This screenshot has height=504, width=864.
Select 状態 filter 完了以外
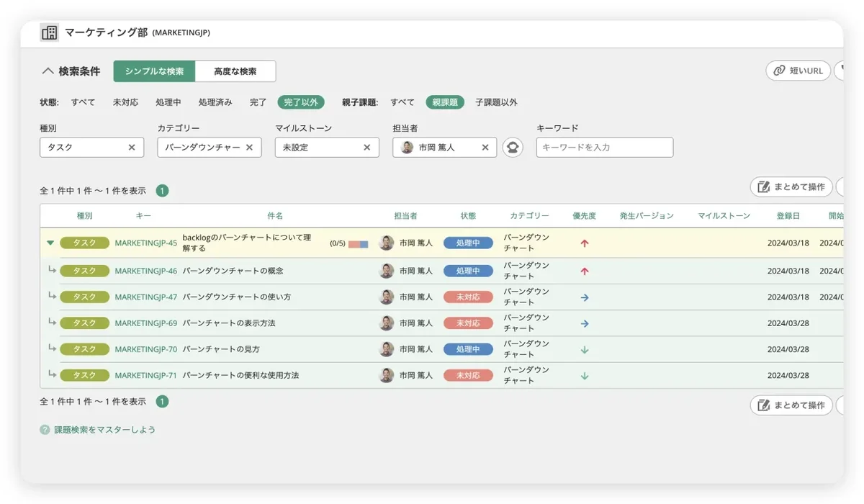[x=301, y=102]
